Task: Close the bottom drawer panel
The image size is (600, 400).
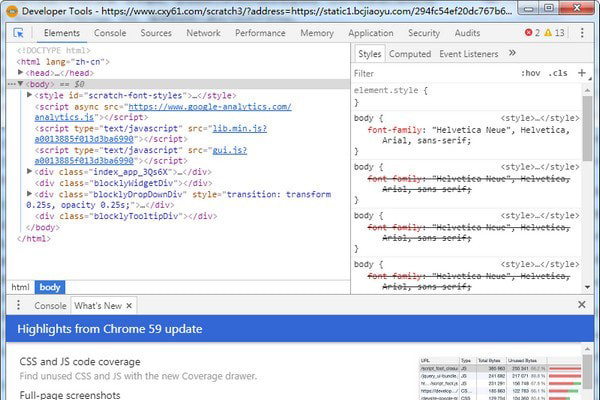Action: point(582,305)
